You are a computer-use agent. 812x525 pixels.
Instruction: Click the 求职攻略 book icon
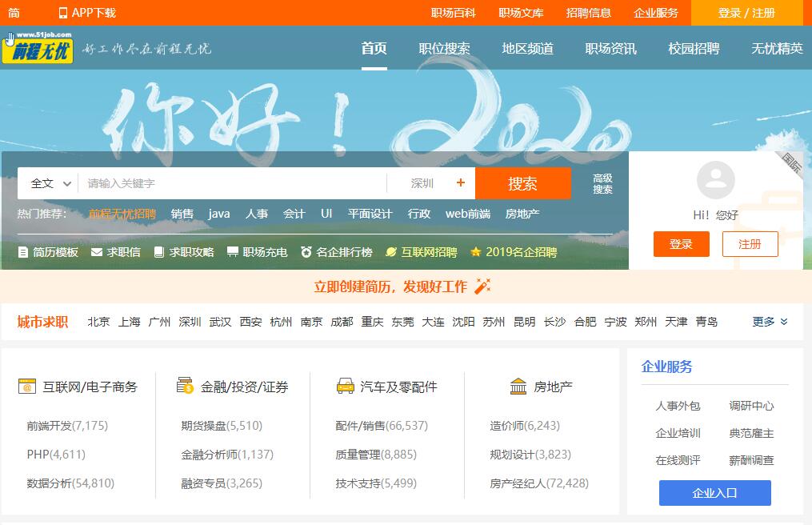coord(159,252)
